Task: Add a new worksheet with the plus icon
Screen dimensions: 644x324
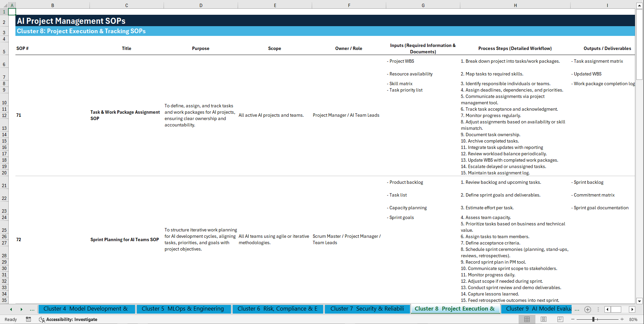Action: 588,310
